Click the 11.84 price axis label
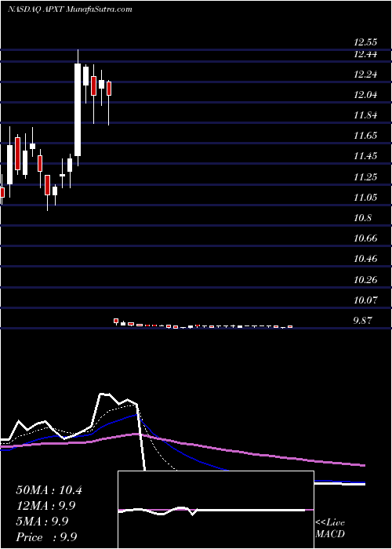 point(365,115)
